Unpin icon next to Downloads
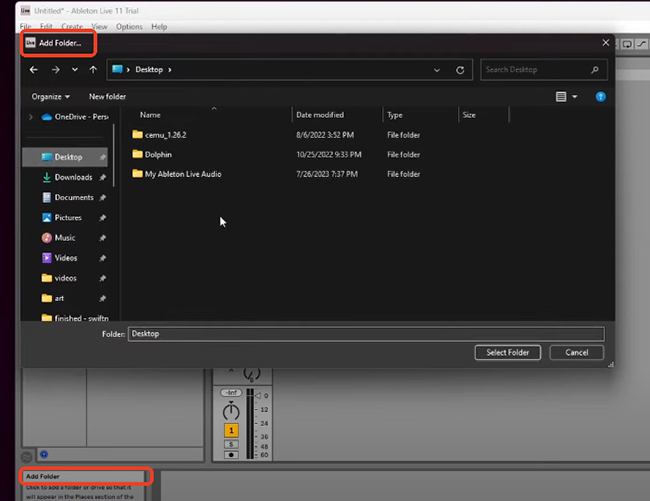The width and height of the screenshot is (650, 501). (102, 177)
